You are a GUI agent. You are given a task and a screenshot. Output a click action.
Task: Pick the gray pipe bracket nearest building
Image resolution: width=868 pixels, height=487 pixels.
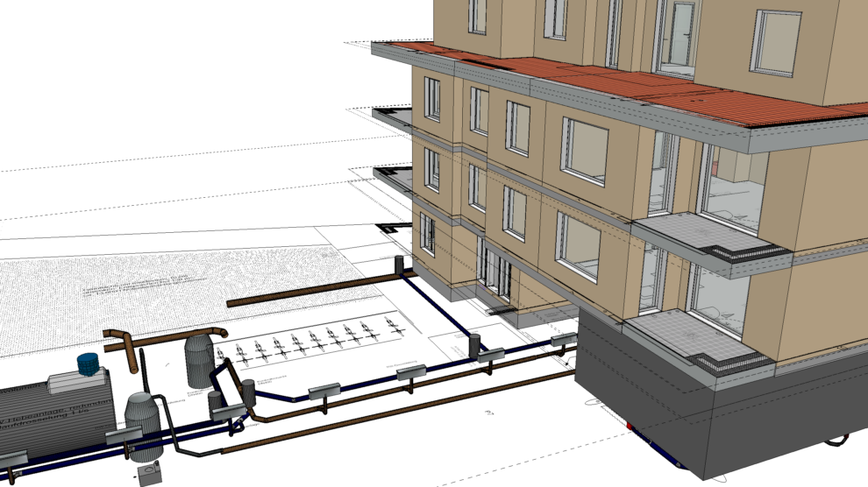(x=563, y=340)
